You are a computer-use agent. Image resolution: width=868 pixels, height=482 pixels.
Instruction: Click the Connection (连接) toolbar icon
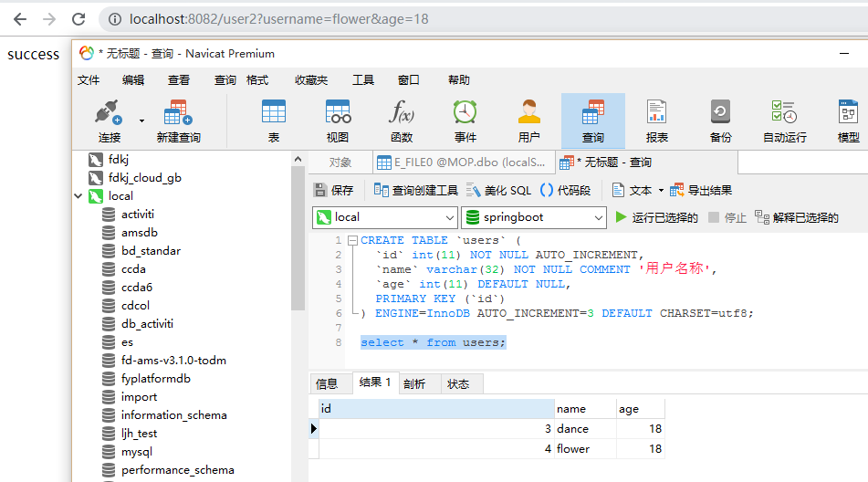109,121
